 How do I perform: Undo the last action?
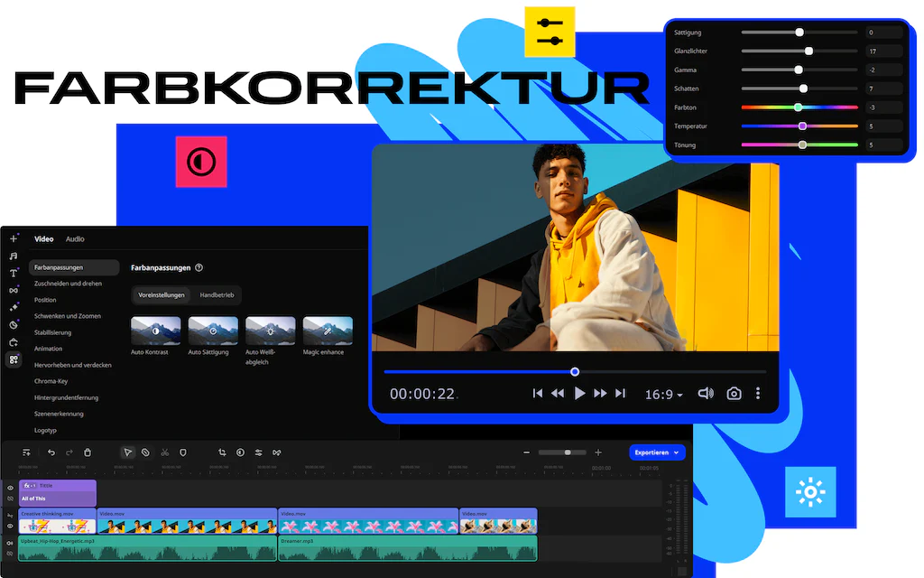[x=51, y=452]
